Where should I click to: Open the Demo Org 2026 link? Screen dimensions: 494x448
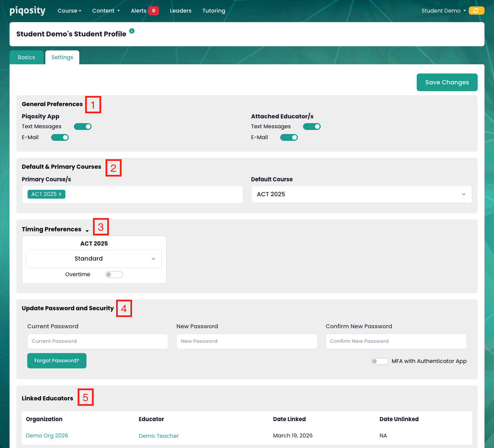pos(47,435)
